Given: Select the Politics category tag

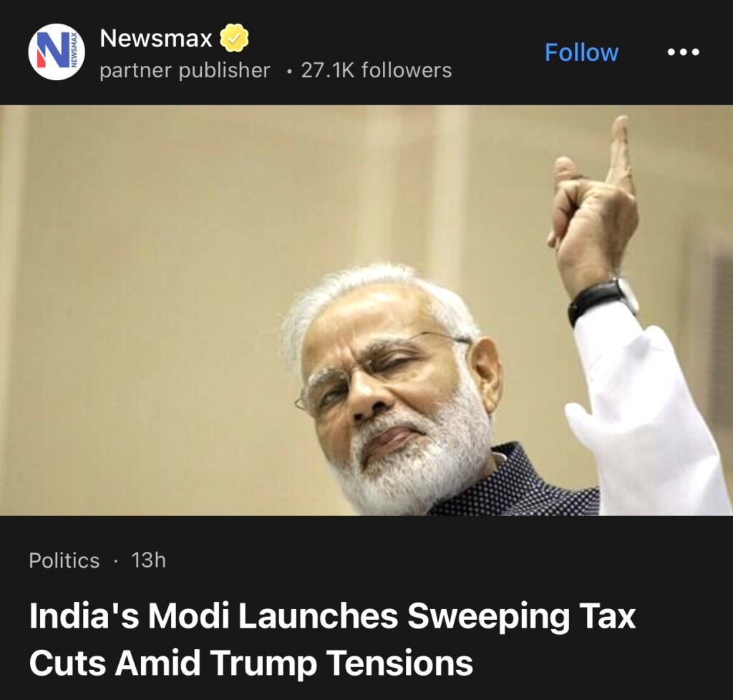Looking at the screenshot, I should (64, 560).
